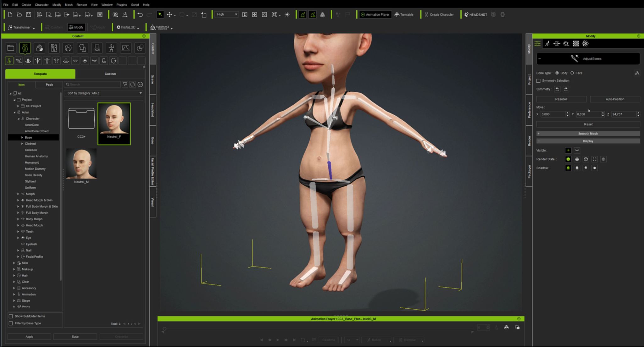
Task: Select the Neutral_M thumbnail
Action: [81, 166]
